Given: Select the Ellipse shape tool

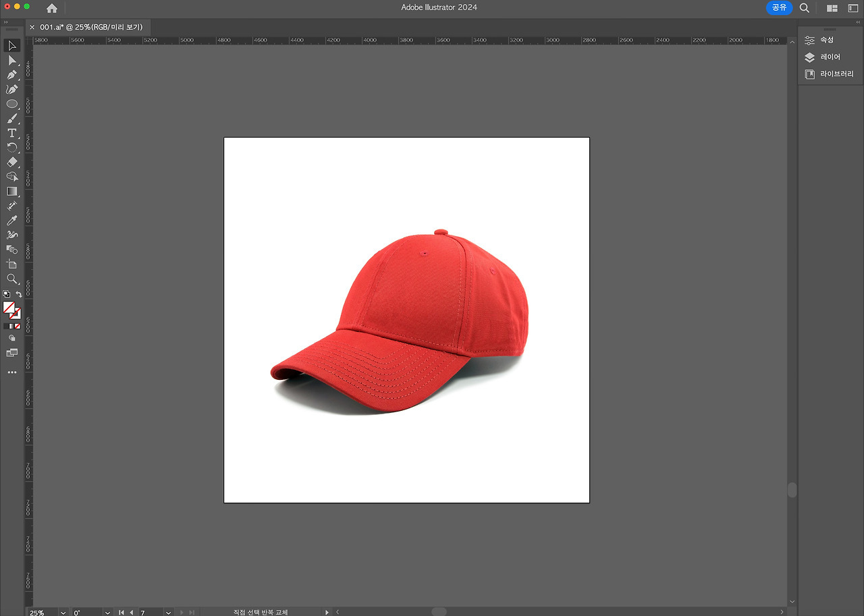Looking at the screenshot, I should click(x=12, y=104).
